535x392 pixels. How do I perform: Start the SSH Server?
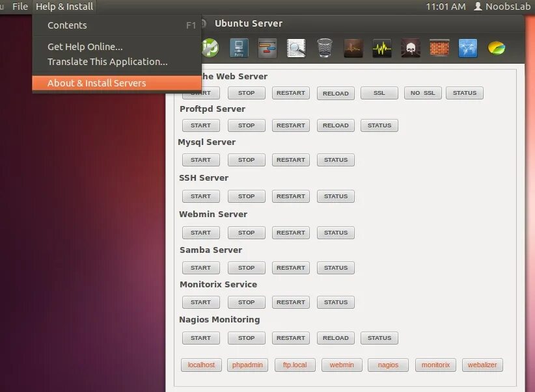tap(200, 196)
